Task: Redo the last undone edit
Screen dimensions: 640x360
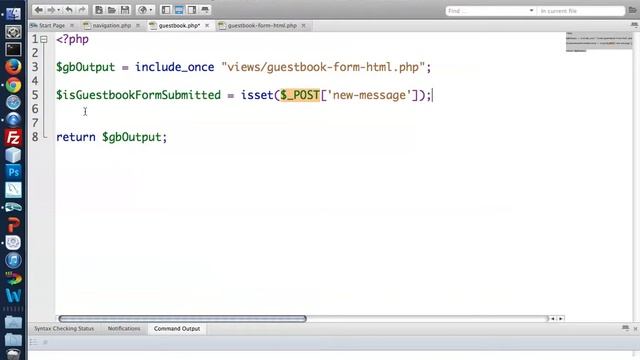Action: 82,10
